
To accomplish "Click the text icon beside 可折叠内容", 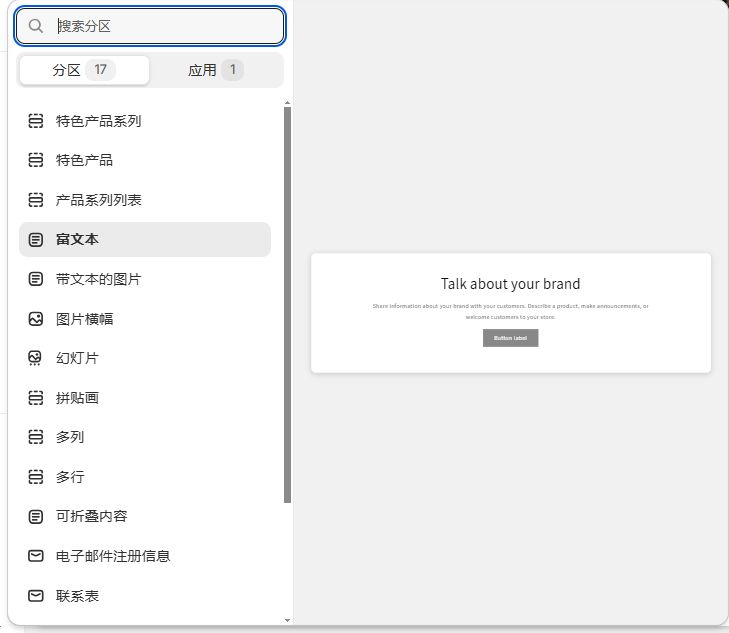I will point(36,516).
